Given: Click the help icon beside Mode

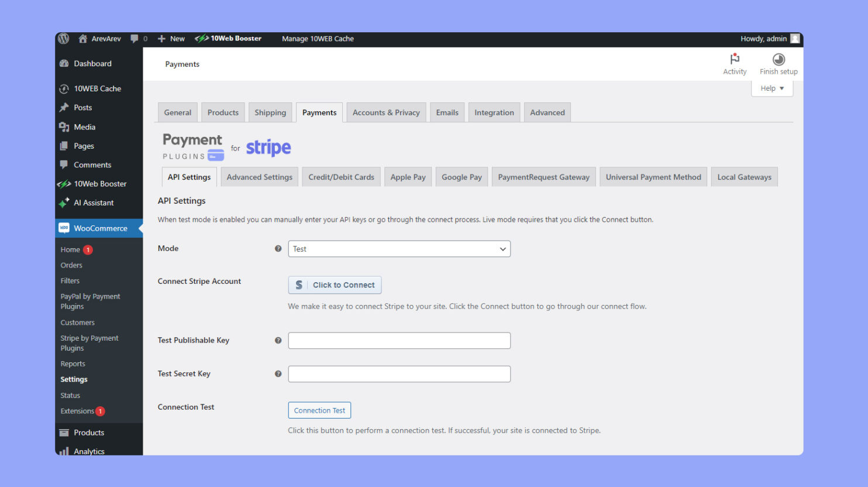Looking at the screenshot, I should (x=278, y=248).
